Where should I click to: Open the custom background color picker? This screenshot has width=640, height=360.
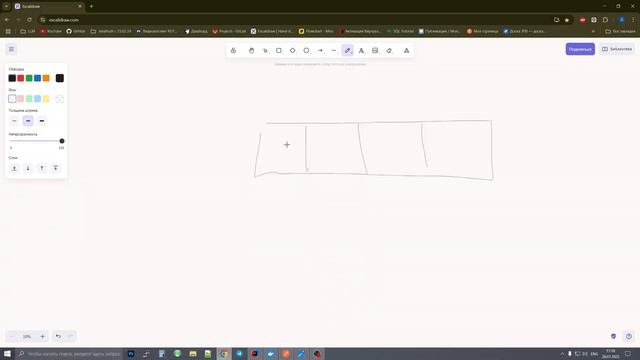tap(60, 99)
